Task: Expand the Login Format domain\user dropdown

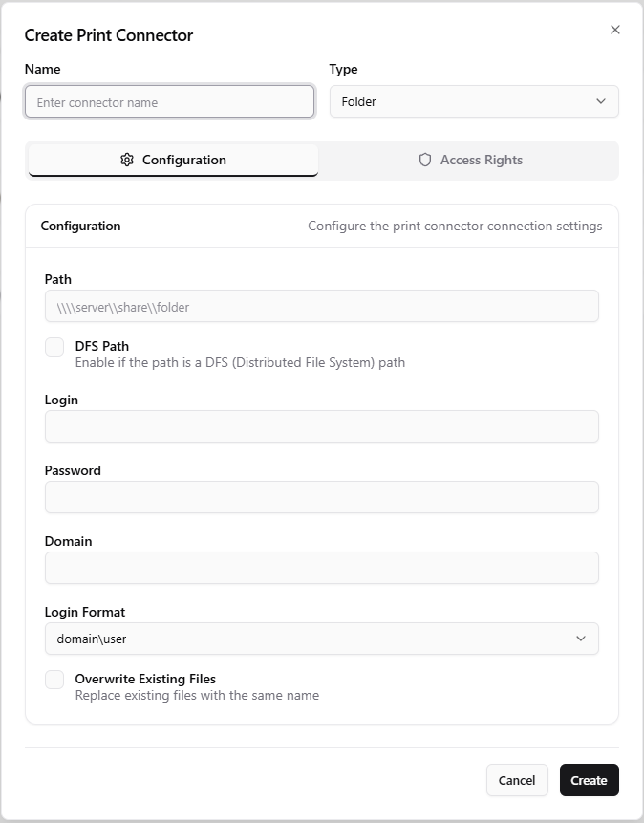Action: click(x=322, y=639)
